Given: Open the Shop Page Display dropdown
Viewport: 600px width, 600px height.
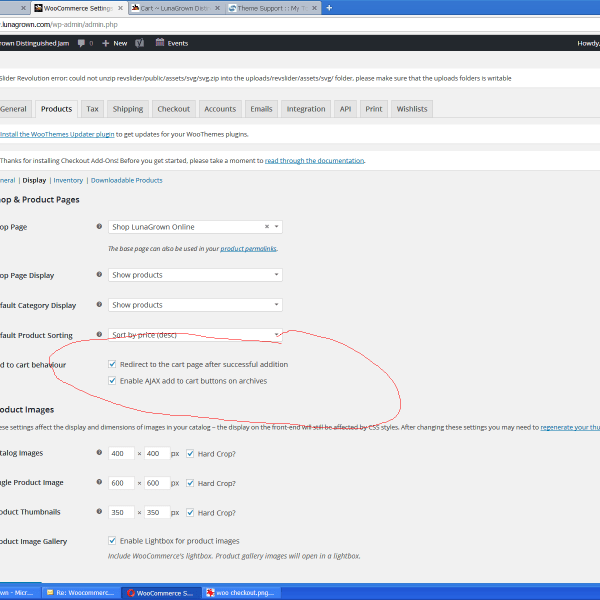Looking at the screenshot, I should tap(195, 275).
